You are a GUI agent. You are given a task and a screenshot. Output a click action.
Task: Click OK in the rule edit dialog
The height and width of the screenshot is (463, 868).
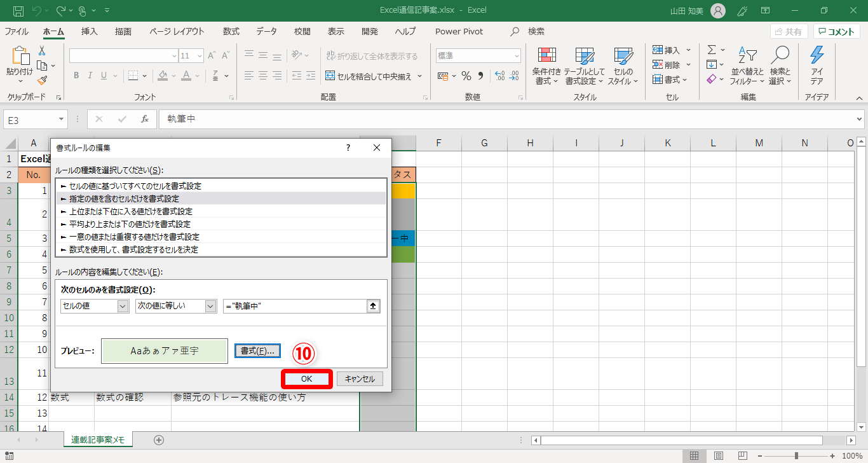click(x=307, y=379)
